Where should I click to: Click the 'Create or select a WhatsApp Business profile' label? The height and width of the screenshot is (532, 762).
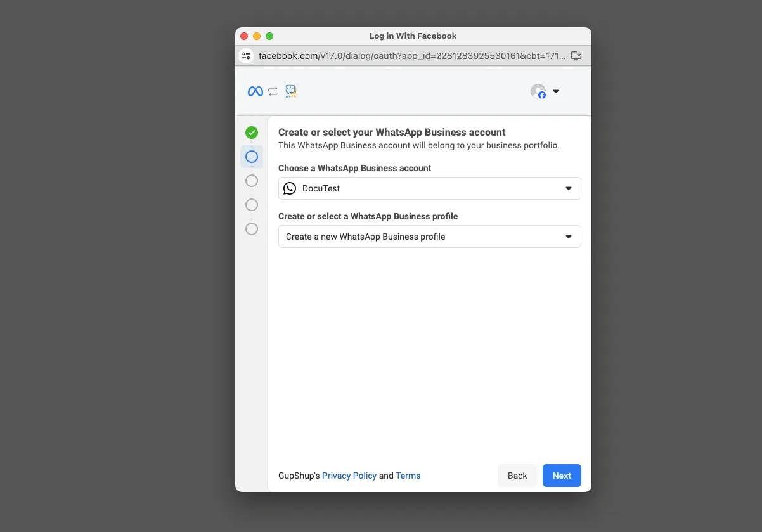(368, 216)
